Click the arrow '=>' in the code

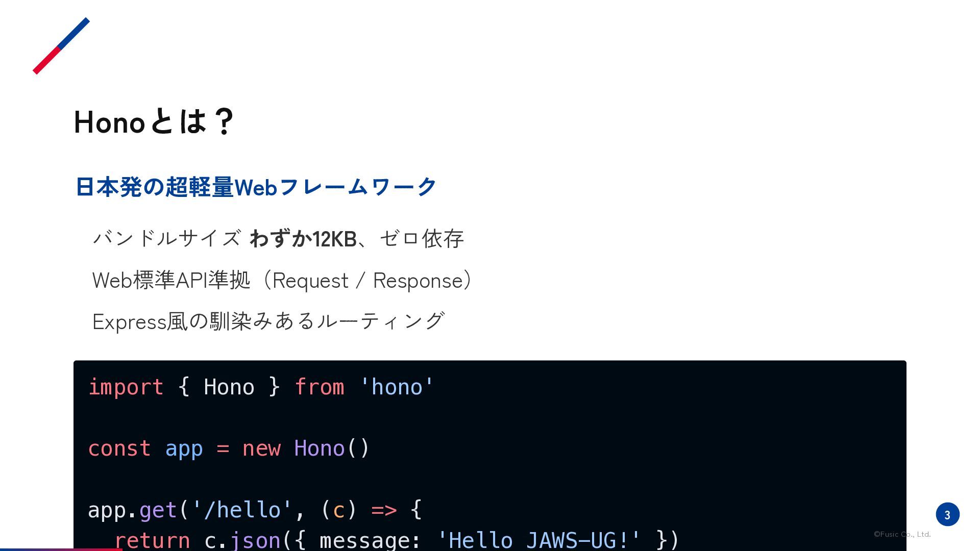click(x=384, y=510)
